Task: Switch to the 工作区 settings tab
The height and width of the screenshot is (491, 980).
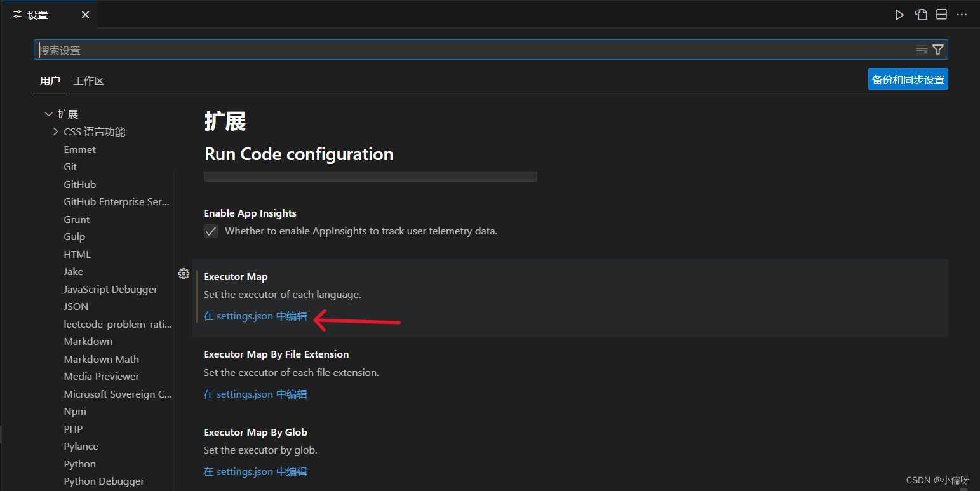Action: coord(88,81)
